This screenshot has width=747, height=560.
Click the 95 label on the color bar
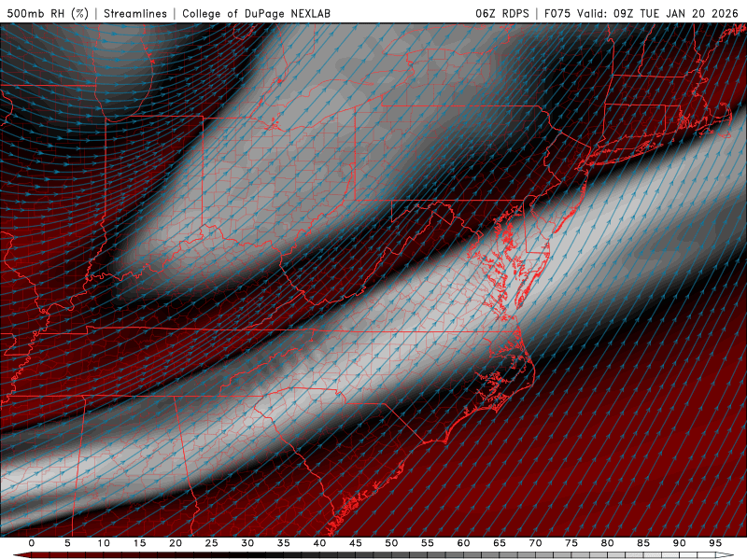click(x=715, y=543)
